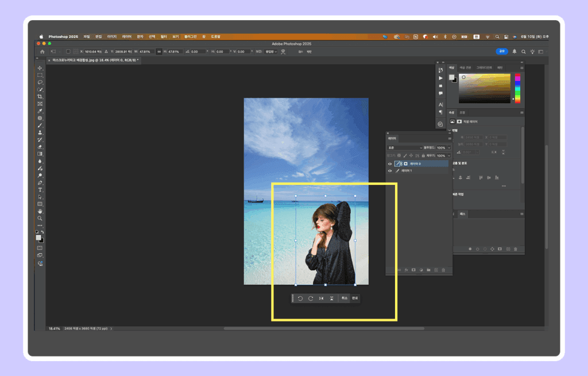Select the Clone Stamp tool
The image size is (588, 376).
[x=40, y=133]
